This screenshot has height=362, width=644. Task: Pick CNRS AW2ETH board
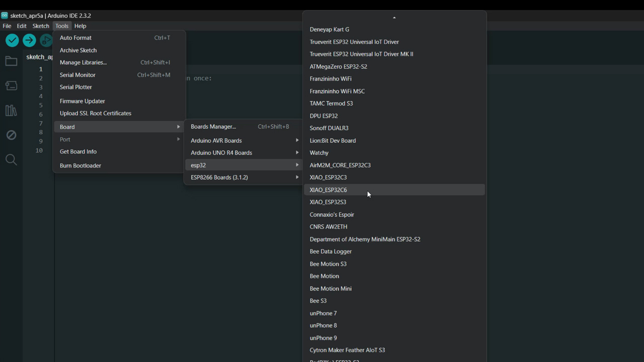coord(394,227)
